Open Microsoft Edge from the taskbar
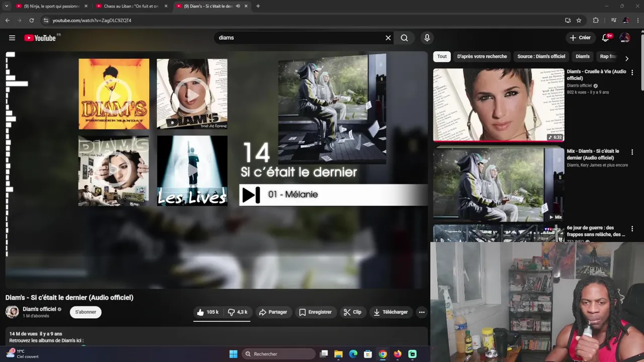 [x=353, y=354]
